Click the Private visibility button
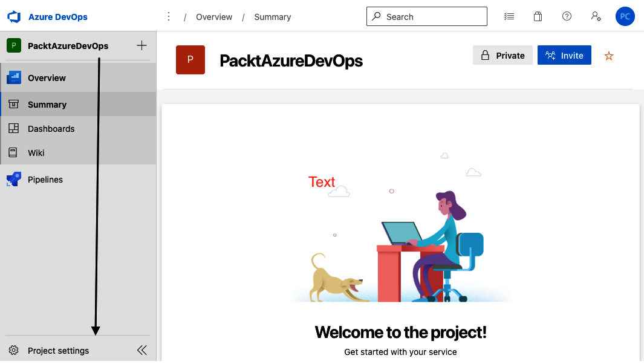Viewport: 644px width, 364px height. [503, 56]
